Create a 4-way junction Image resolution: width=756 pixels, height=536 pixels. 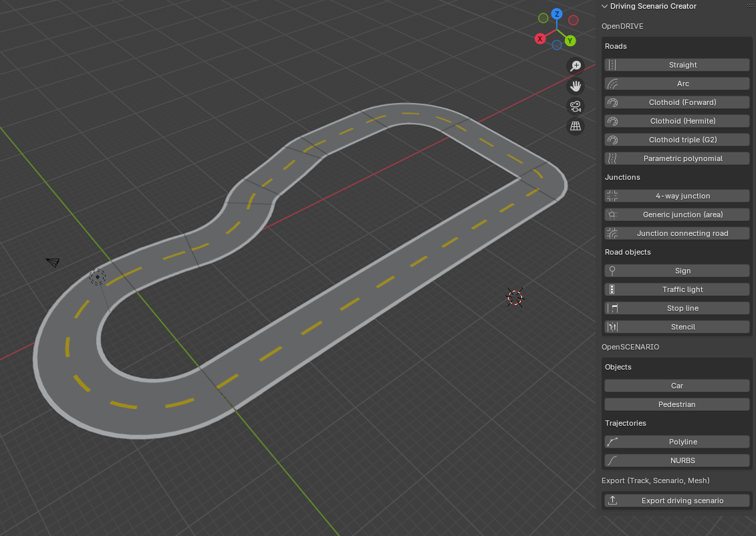coord(677,196)
